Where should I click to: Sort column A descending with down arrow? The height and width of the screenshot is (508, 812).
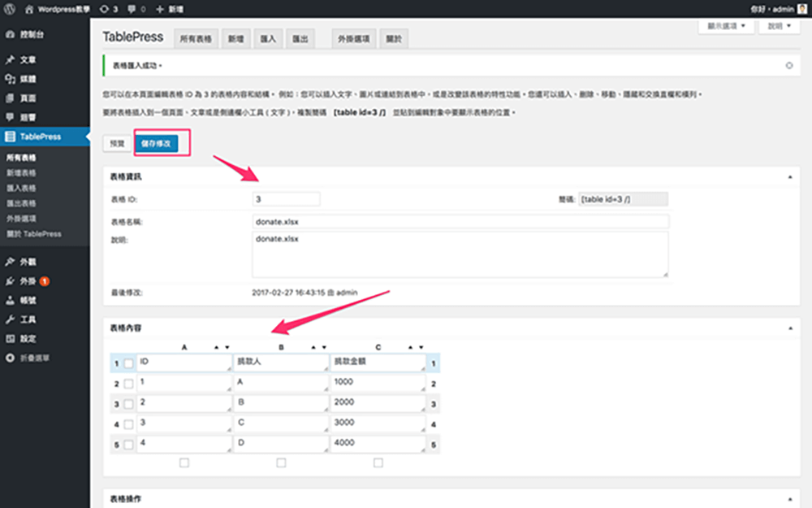click(227, 347)
